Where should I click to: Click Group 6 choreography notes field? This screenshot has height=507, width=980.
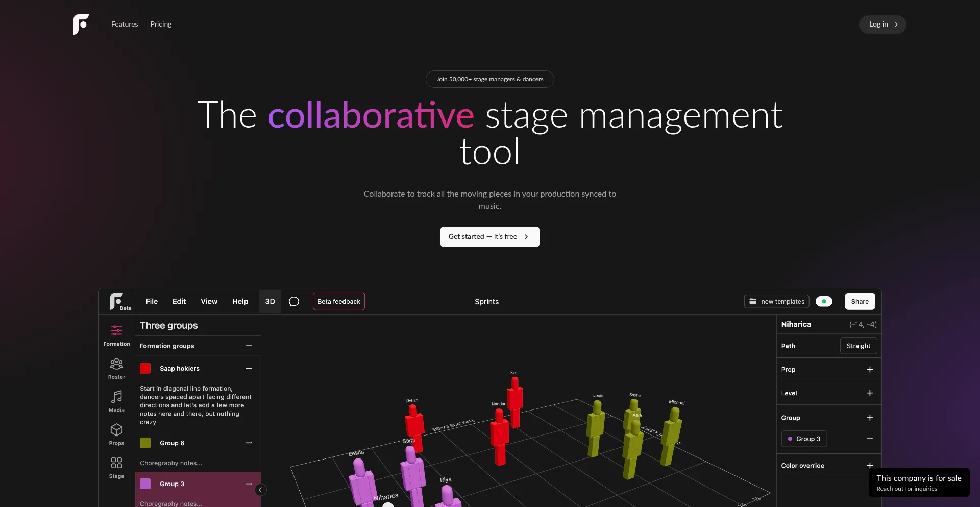[171, 463]
